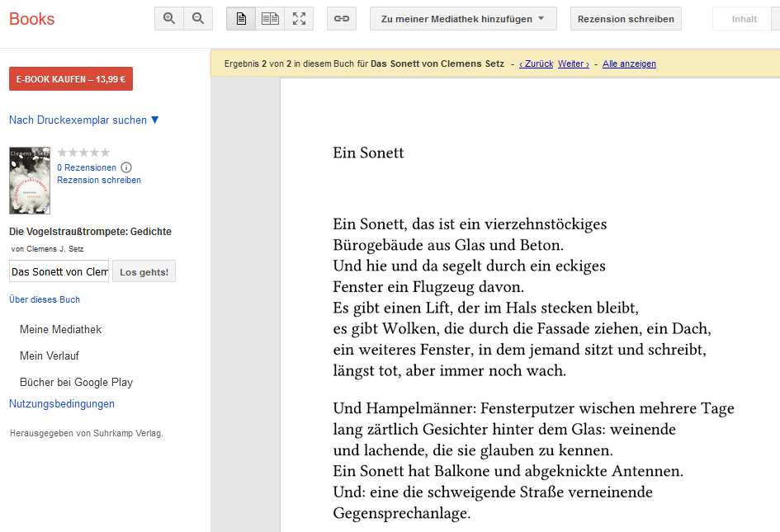The image size is (780, 532).
Task: Open the link sharing icon
Action: (342, 19)
